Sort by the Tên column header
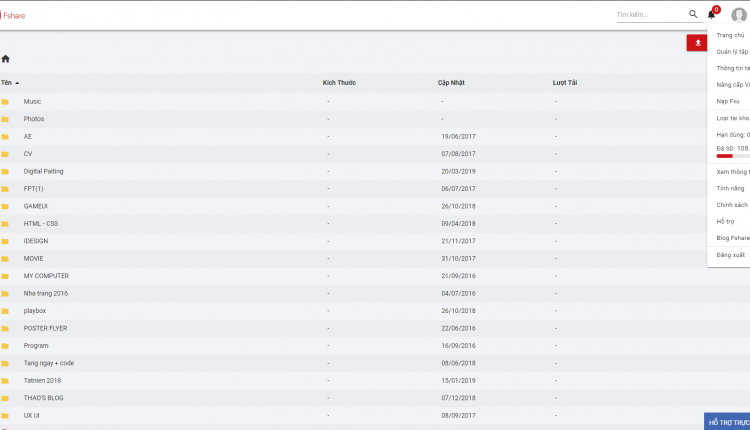The image size is (750, 430). coord(10,83)
